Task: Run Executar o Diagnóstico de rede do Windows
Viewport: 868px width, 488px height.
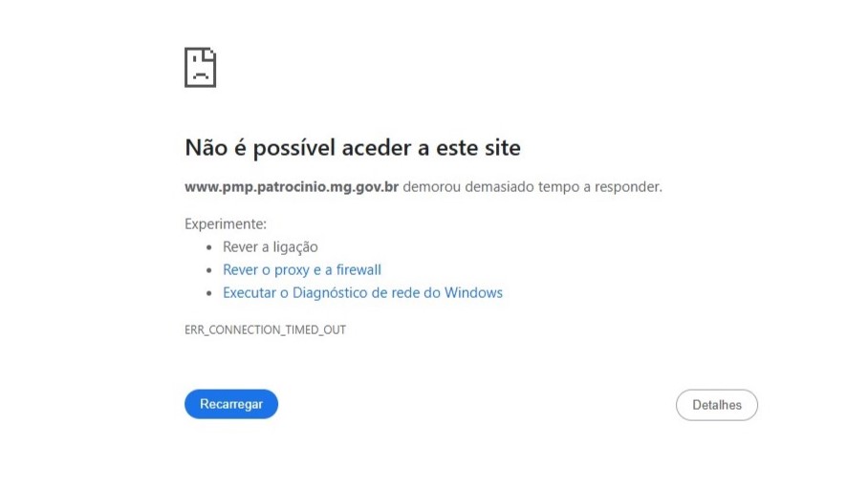Action: coord(362,292)
